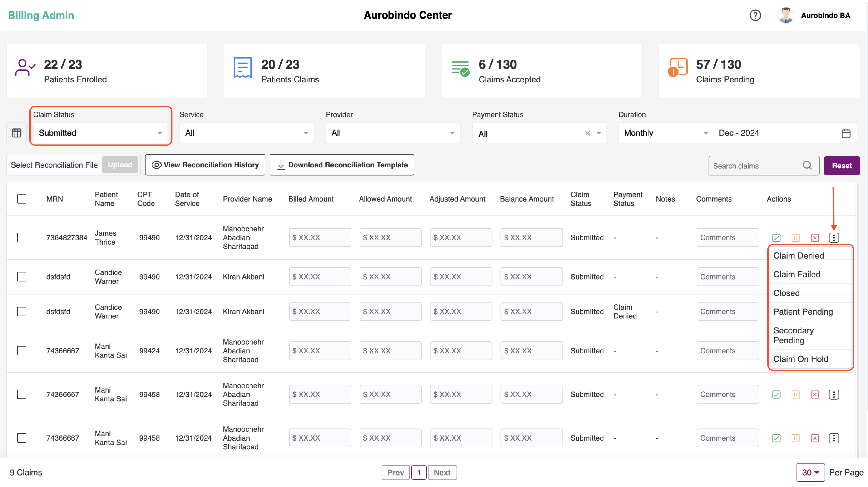Check the select-all header checkbox
The width and height of the screenshot is (868, 487).
[x=22, y=199]
